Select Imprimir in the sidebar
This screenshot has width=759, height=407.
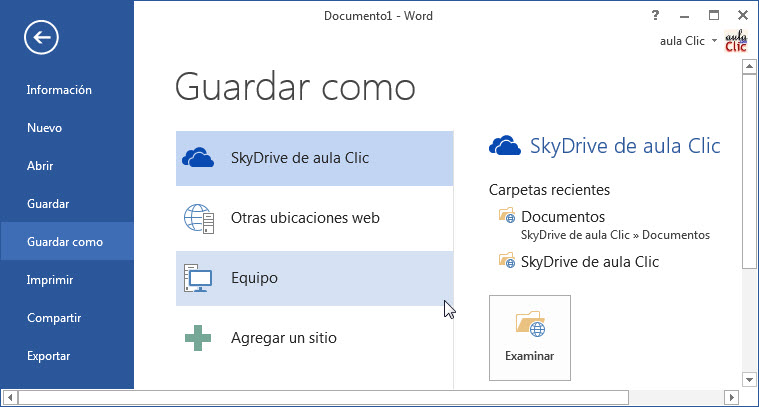click(50, 280)
